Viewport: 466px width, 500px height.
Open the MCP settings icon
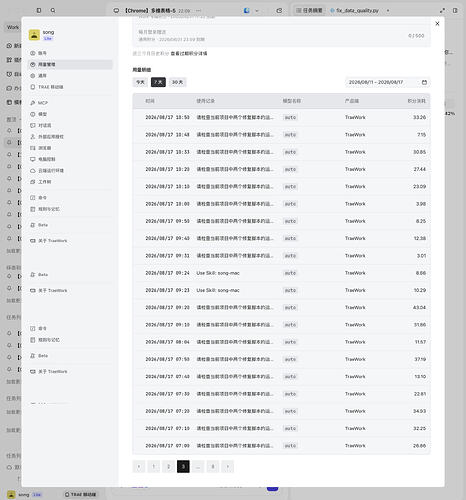pos(33,103)
